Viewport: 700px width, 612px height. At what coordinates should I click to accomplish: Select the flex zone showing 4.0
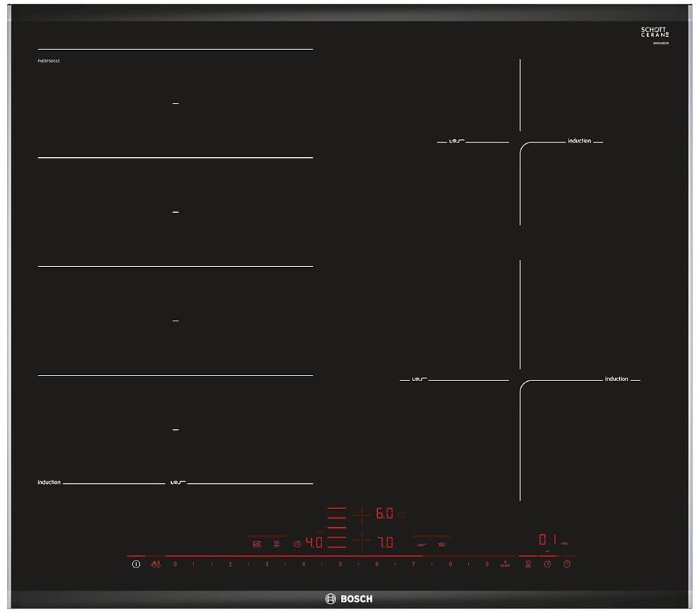pos(314,542)
